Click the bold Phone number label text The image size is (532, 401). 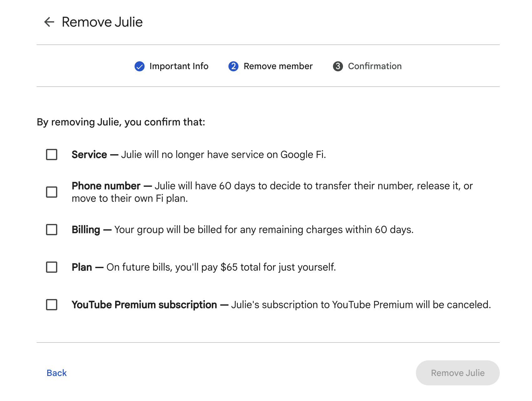[x=106, y=186]
